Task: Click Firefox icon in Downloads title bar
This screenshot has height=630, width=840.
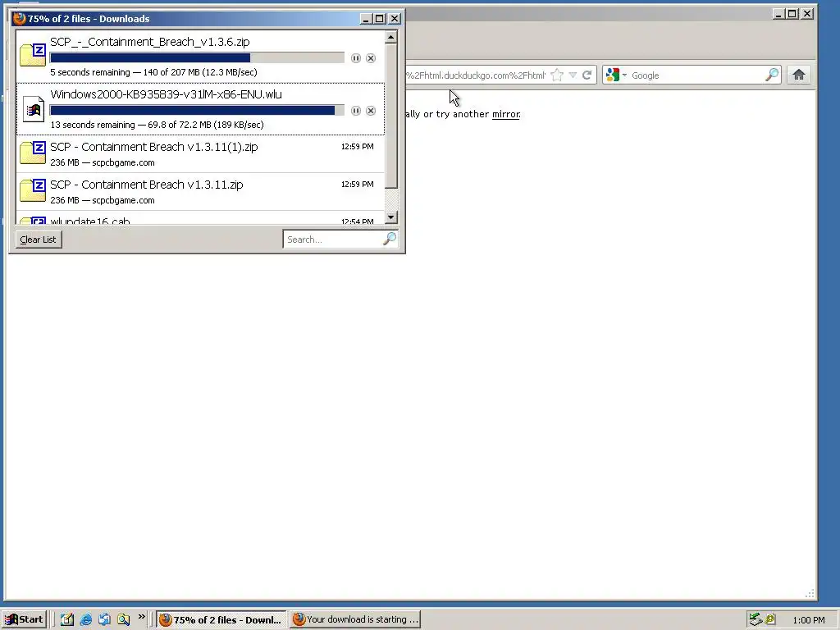Action: (20, 19)
